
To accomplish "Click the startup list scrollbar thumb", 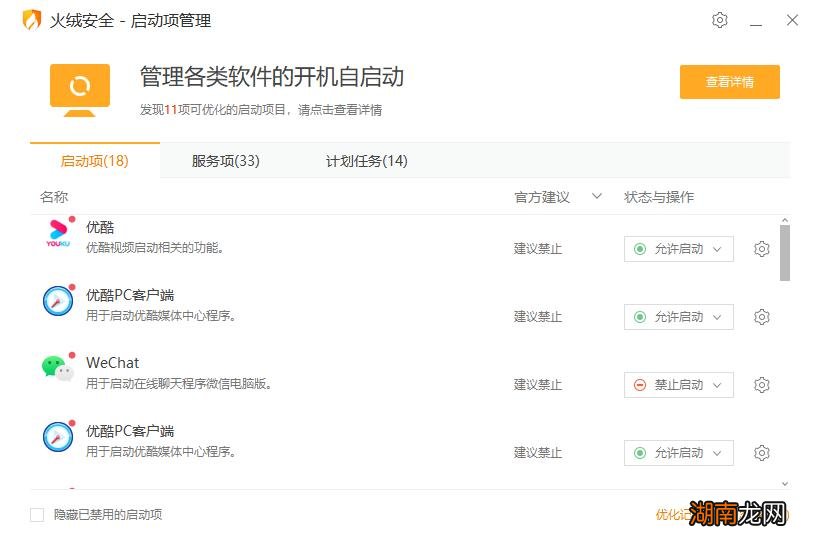I will coord(784,253).
